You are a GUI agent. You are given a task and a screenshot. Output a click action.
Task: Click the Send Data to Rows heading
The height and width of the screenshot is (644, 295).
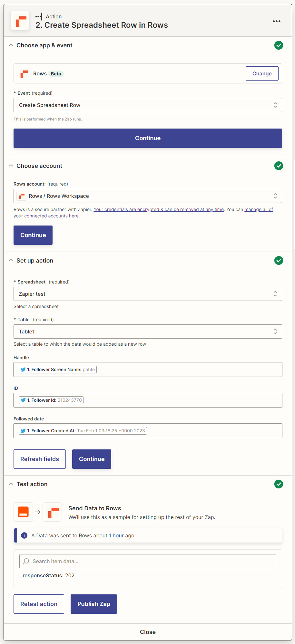(95, 508)
